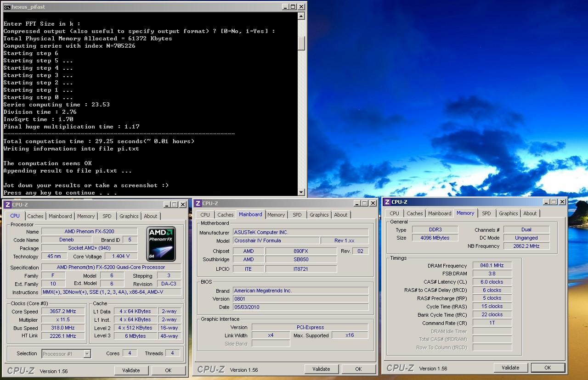The height and width of the screenshot is (380, 588).
Task: Switch to Caches tab in the CPU window
Action: (35, 216)
